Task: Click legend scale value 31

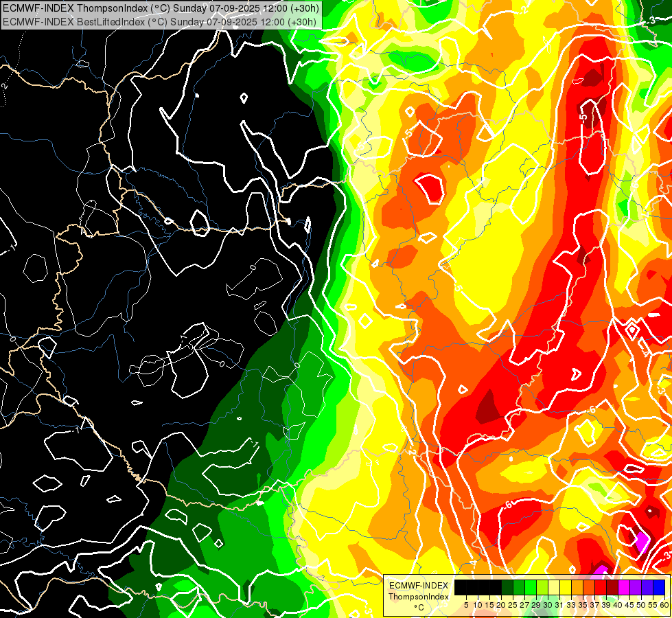Action: tap(559, 605)
